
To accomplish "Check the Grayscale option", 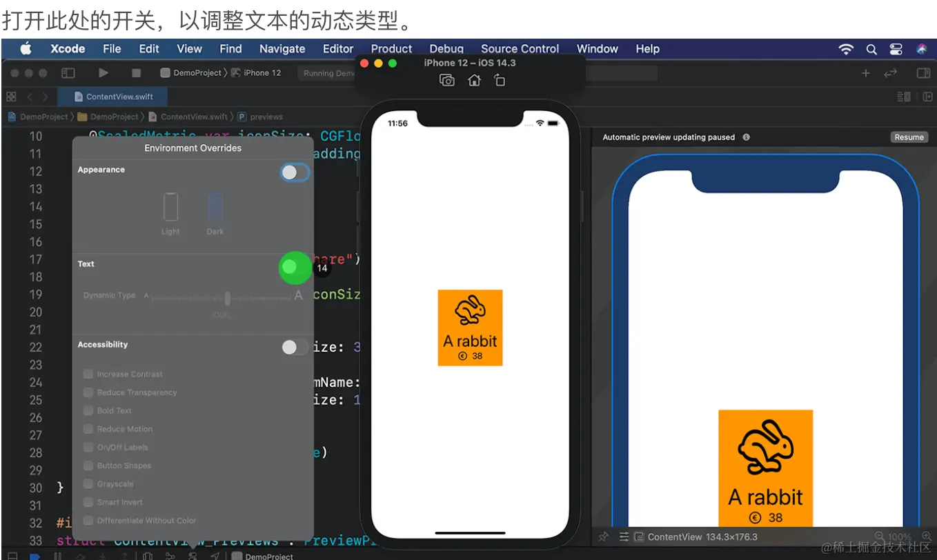I will [x=88, y=484].
